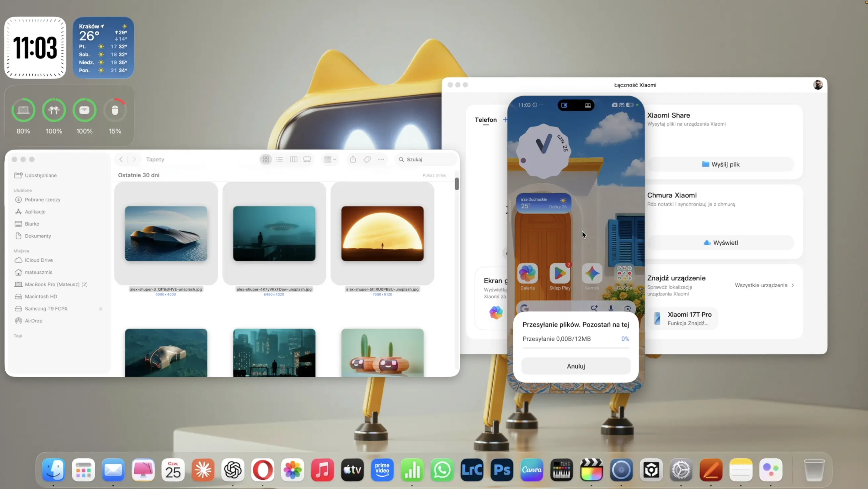868x489 pixels.
Task: Open the mateuszmis home folder
Action: (38, 272)
